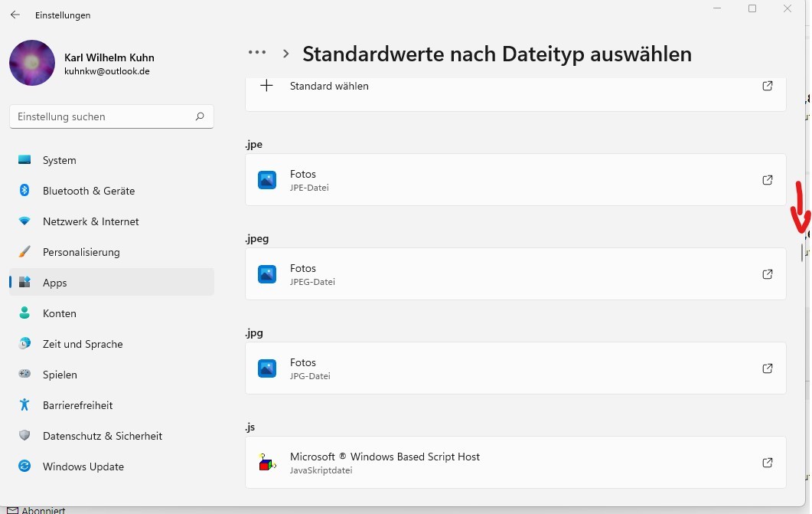Open Konten settings
The width and height of the screenshot is (812, 514).
point(112,313)
